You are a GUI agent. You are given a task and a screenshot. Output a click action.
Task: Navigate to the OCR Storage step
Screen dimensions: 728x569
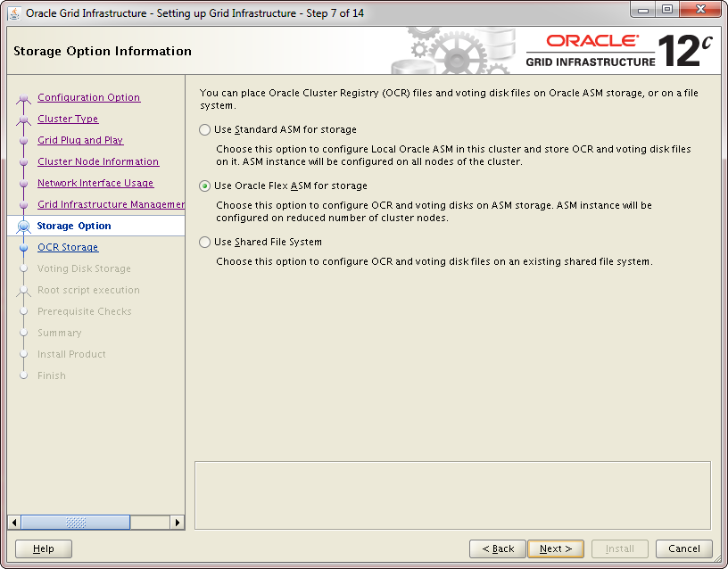[68, 248]
